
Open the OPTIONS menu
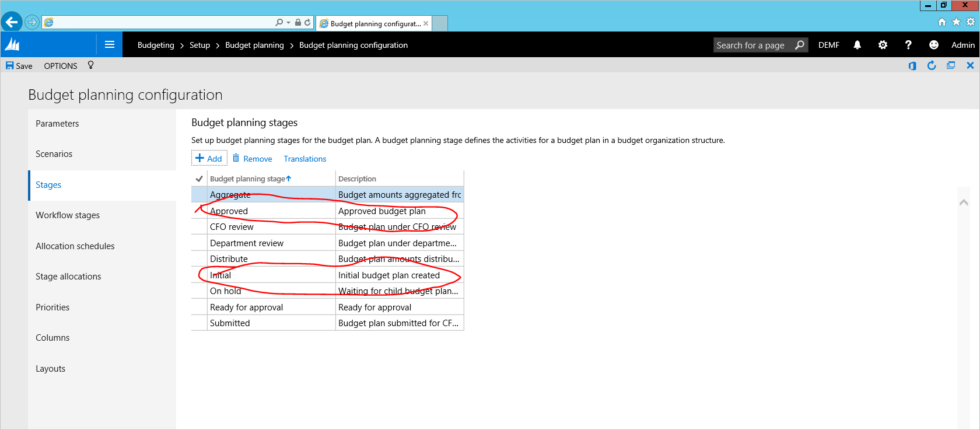[61, 66]
